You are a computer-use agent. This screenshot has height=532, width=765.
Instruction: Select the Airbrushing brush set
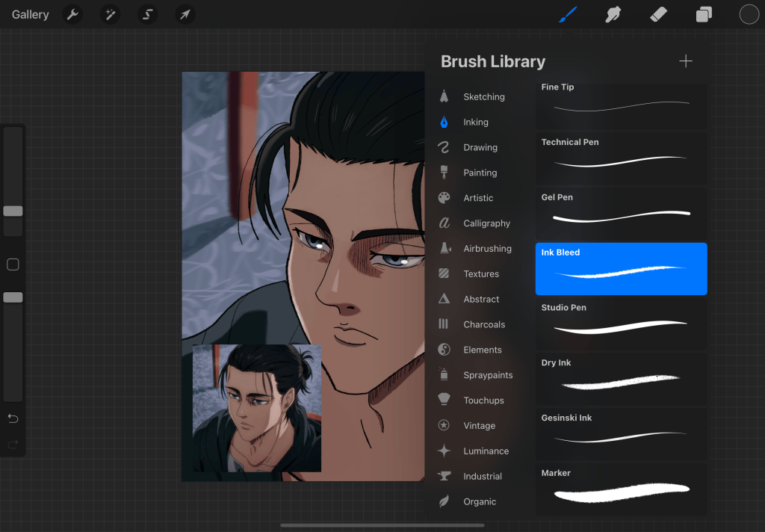[x=487, y=249]
